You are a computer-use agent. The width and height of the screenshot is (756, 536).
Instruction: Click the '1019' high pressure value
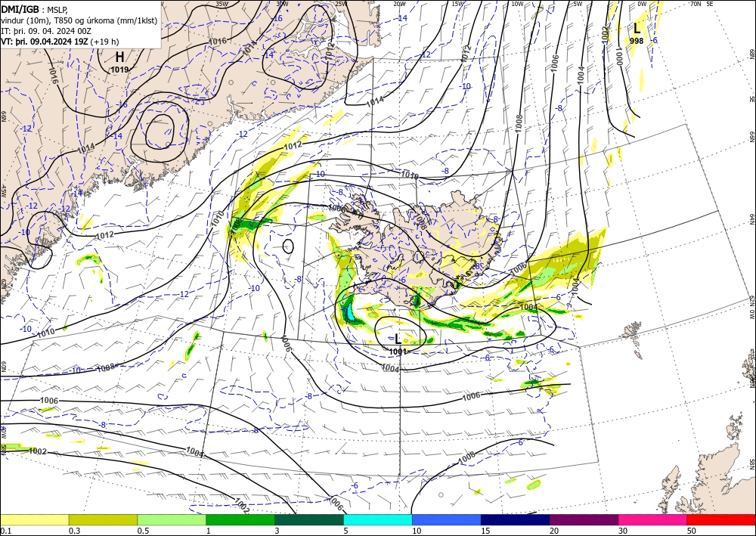coord(119,70)
